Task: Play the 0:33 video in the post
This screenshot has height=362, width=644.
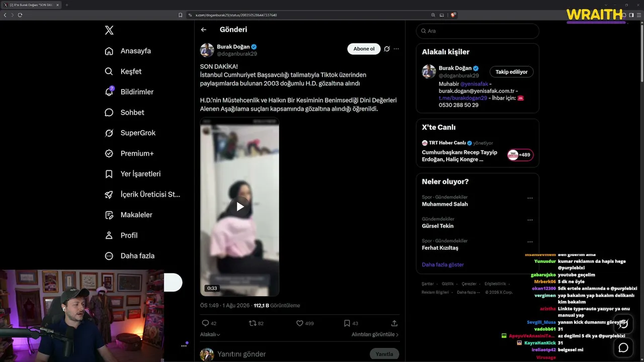Action: (239, 207)
